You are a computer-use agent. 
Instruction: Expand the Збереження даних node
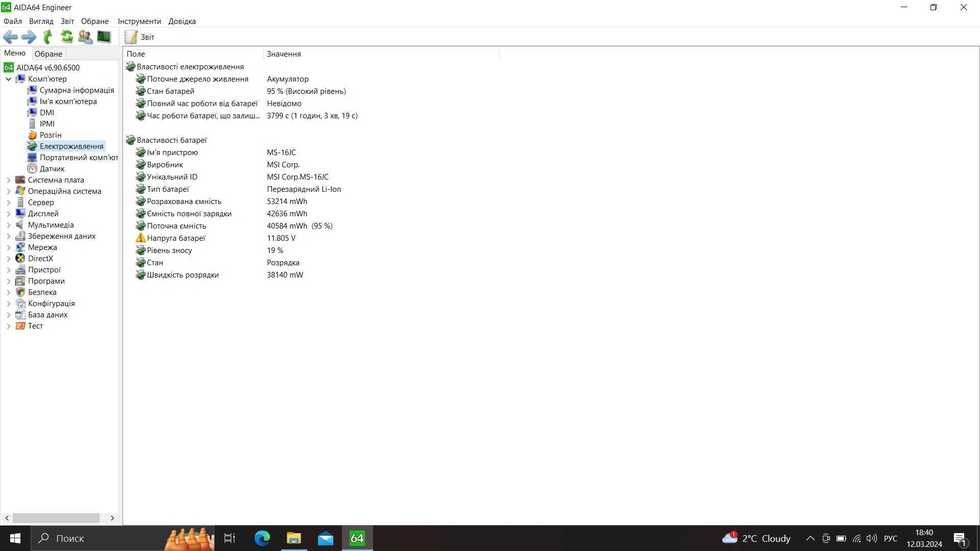tap(8, 236)
